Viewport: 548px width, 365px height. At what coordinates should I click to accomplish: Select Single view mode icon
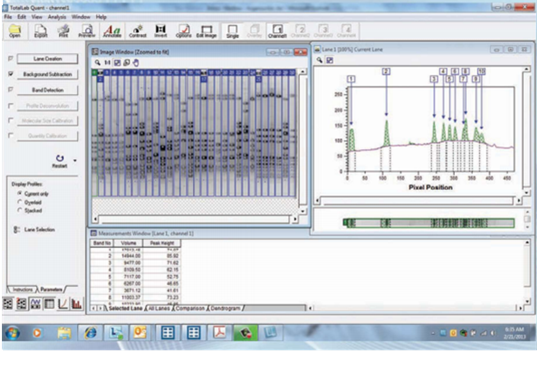(232, 31)
